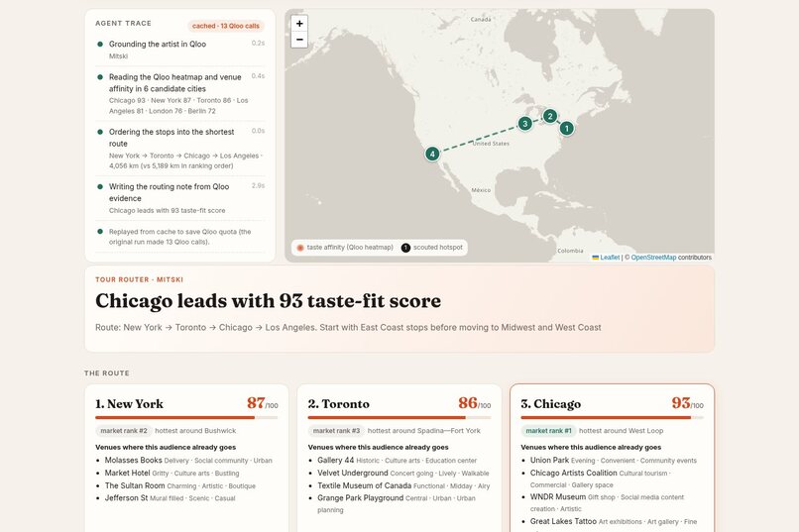Screen dimensions: 799x532
Task: Select the Gallery 44 venue
Action: pyautogui.click(x=336, y=461)
